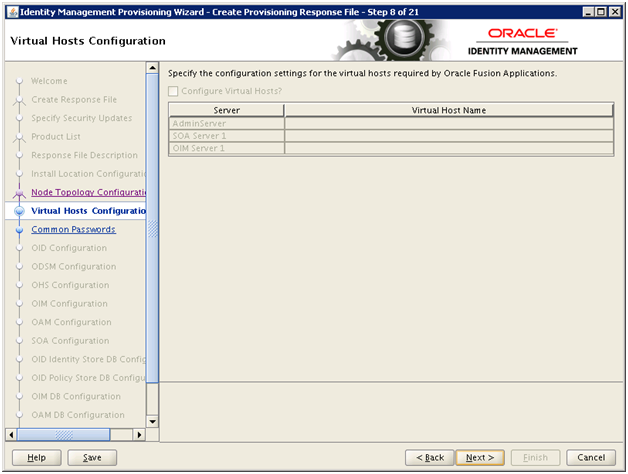Open the Node Topology Configuration step link
Image resolution: width=628 pixels, height=474 pixels.
tap(89, 192)
